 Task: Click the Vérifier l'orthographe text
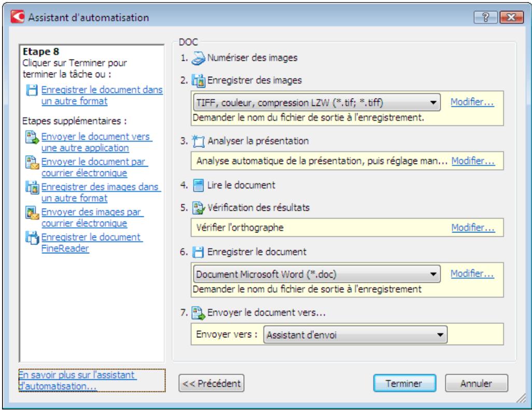[240, 227]
